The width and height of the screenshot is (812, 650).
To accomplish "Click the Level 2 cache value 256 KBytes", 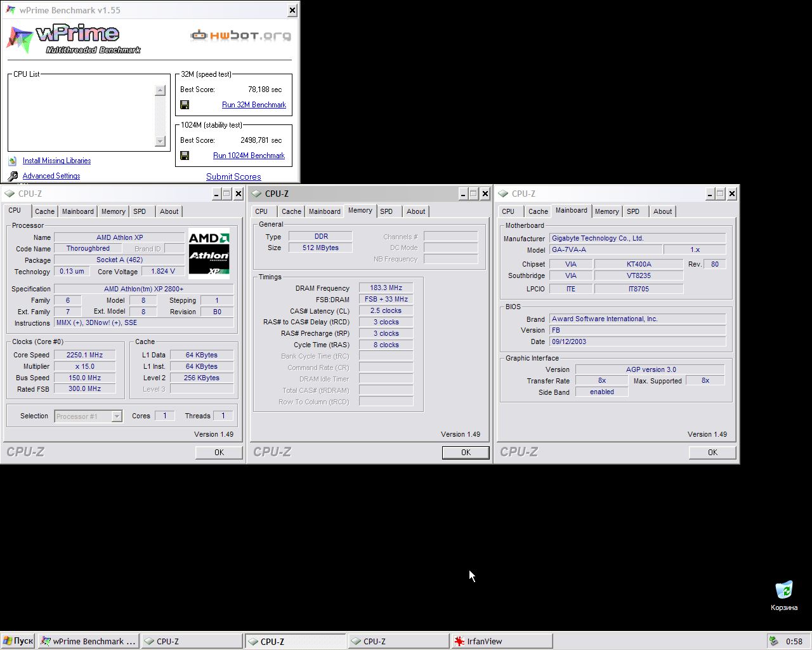I will pyautogui.click(x=202, y=378).
